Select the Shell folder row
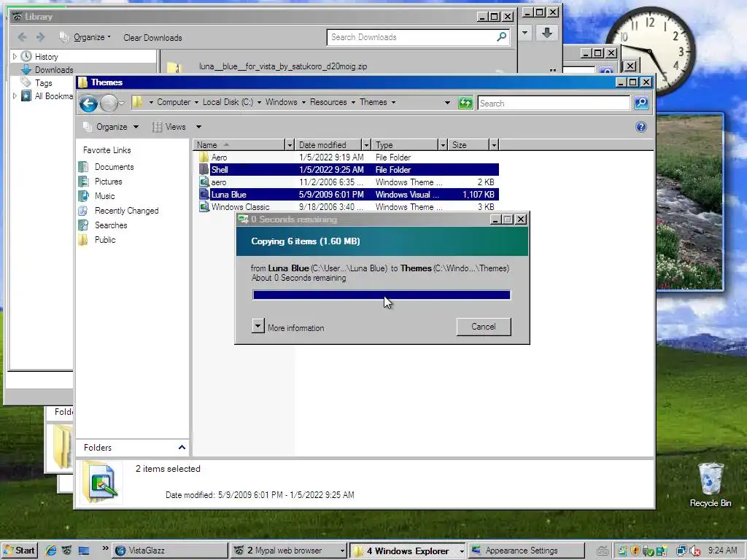This screenshot has width=747, height=560. (x=348, y=169)
